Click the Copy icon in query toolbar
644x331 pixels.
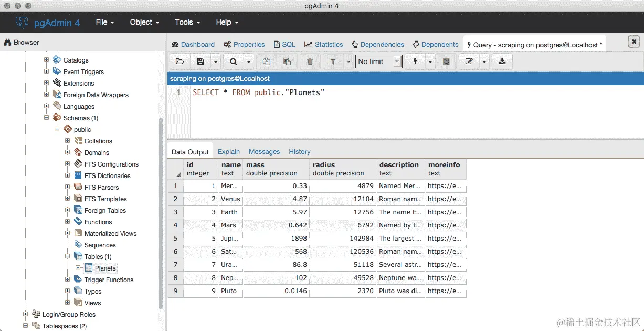[267, 61]
